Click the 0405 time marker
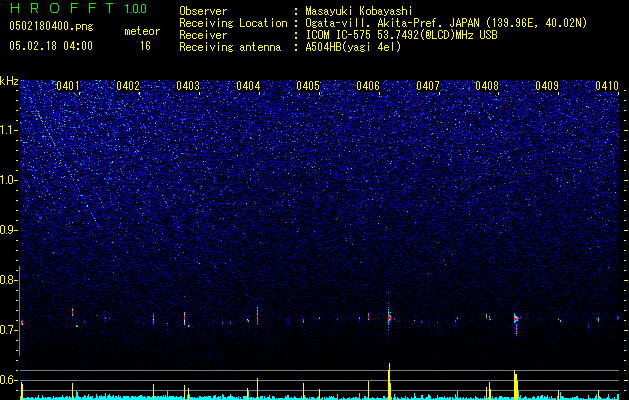 pos(308,86)
